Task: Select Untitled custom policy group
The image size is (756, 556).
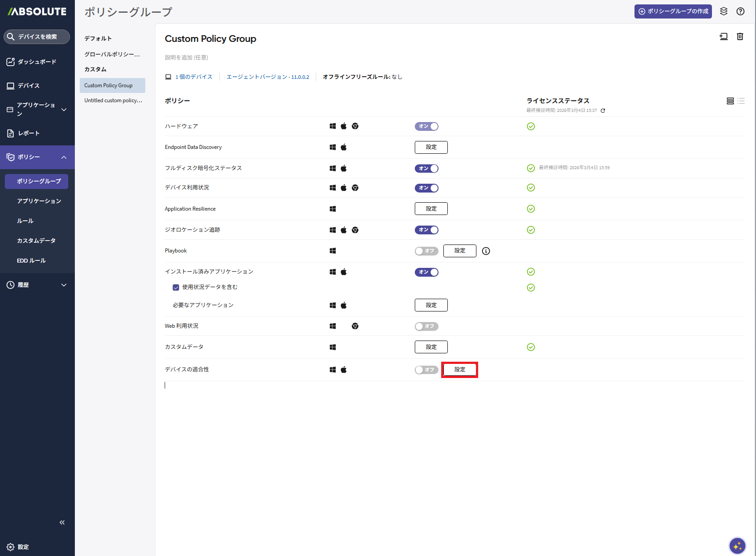Action: pos(113,100)
